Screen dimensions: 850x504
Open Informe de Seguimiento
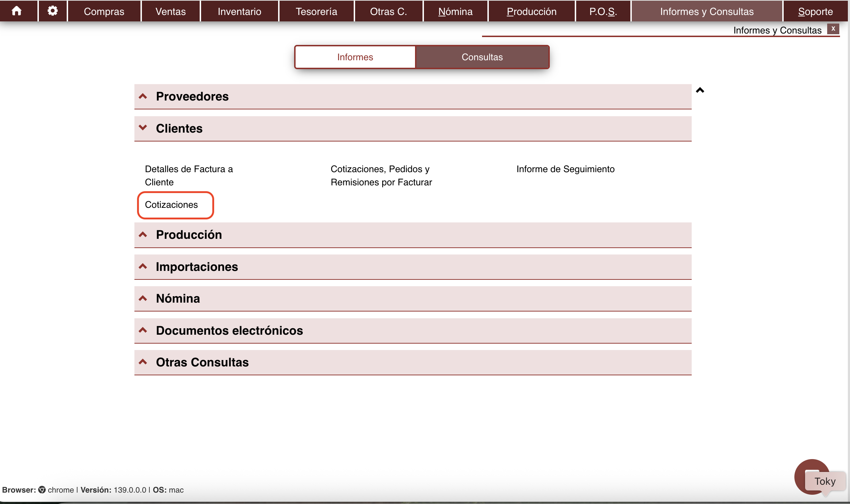pos(565,169)
